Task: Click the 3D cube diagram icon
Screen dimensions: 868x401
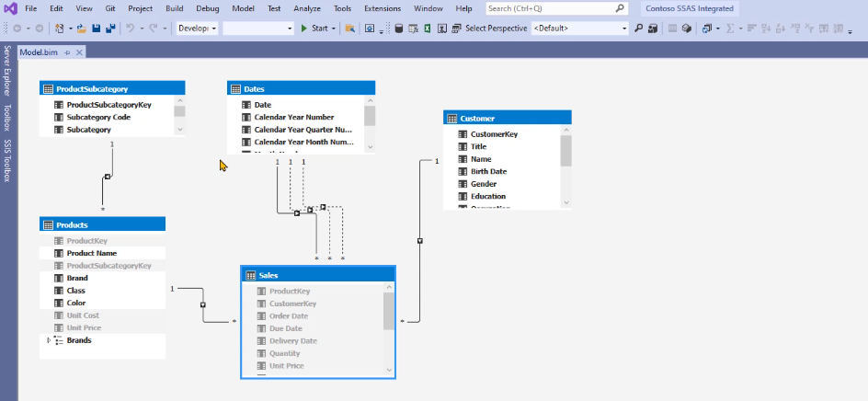Action: 687,29
